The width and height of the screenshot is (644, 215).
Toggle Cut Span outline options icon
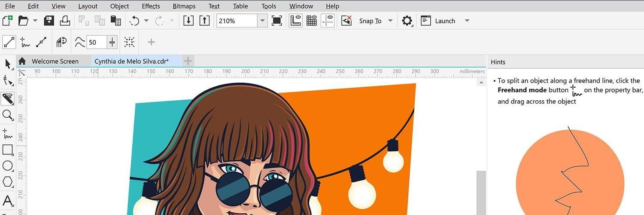tap(61, 42)
